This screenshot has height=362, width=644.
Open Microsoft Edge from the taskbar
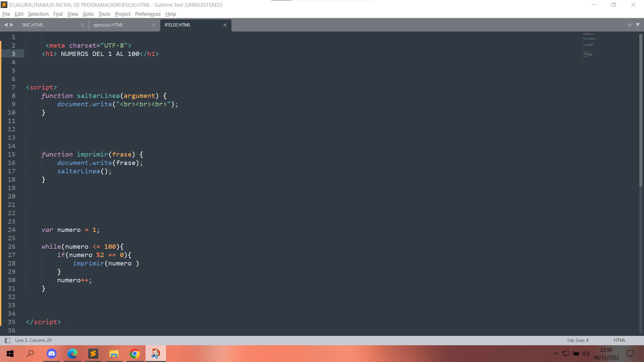click(x=72, y=354)
